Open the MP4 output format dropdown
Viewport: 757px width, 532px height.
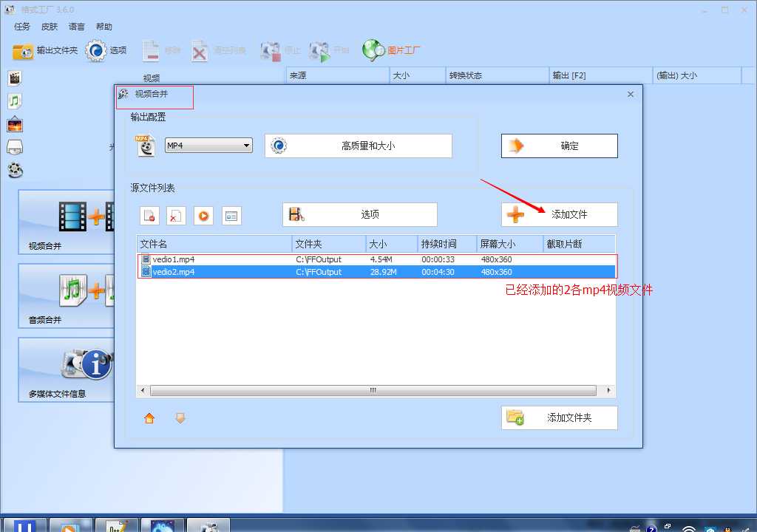coord(208,146)
